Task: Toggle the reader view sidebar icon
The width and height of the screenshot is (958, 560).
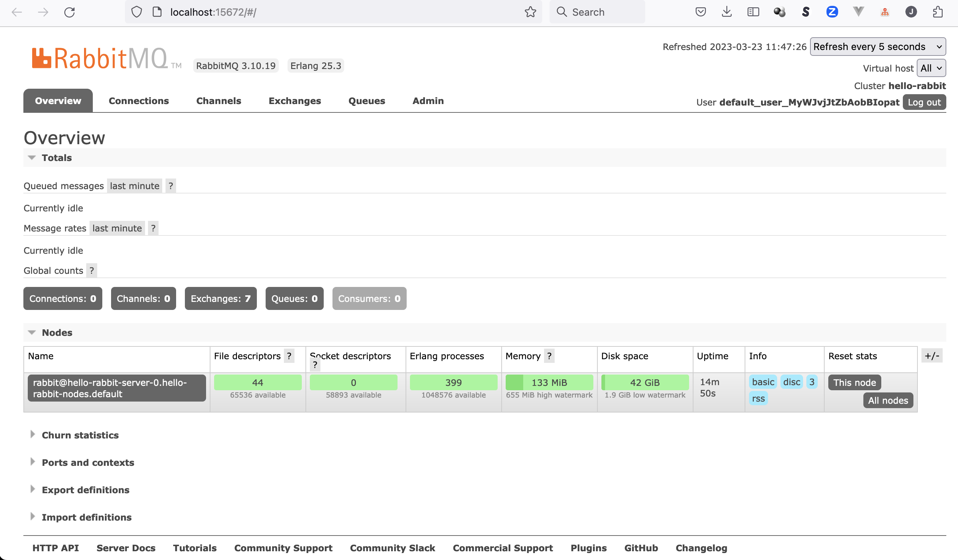Action: (753, 12)
